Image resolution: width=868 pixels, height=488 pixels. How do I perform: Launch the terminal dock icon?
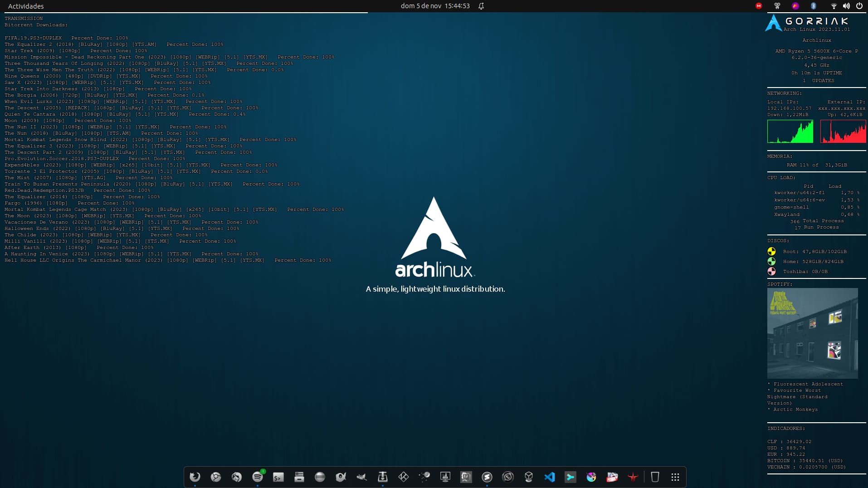[x=278, y=477]
